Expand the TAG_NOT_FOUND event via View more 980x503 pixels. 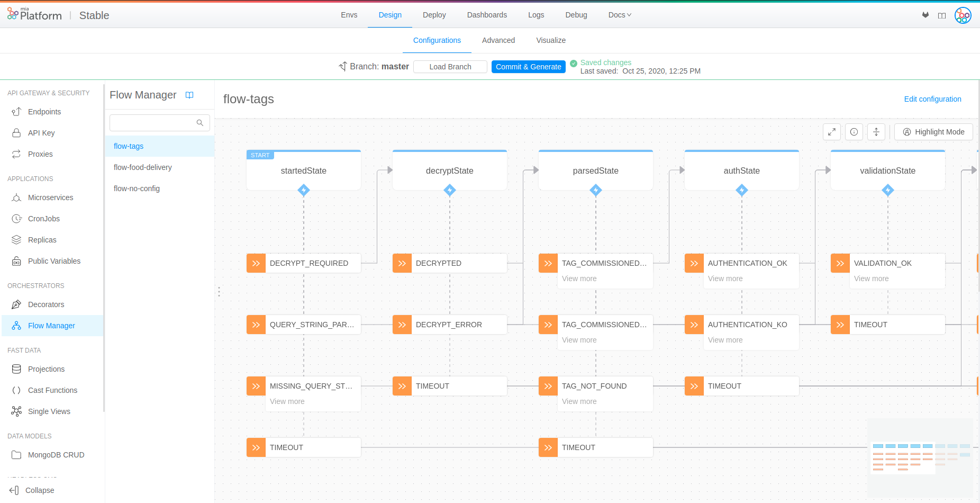coord(579,401)
